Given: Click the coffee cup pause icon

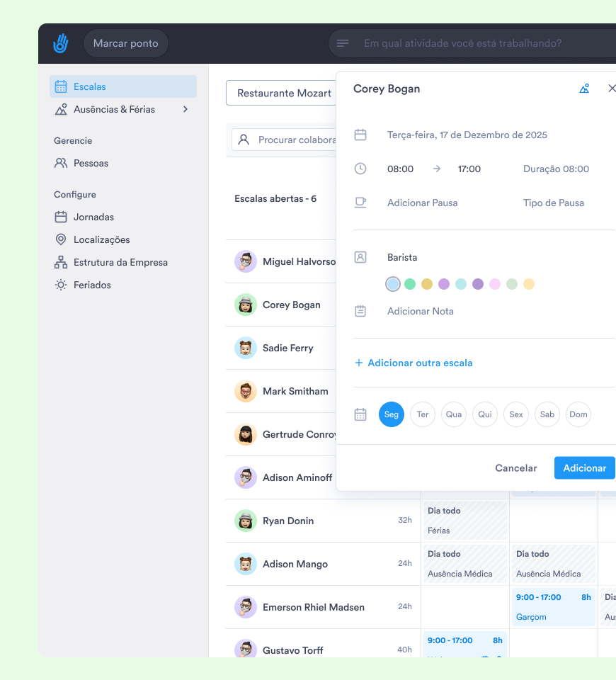Looking at the screenshot, I should (360, 203).
